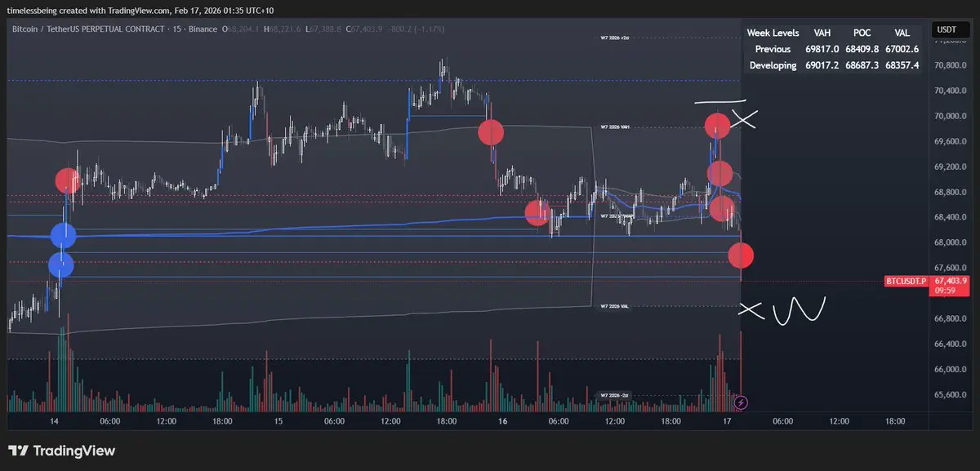The width and height of the screenshot is (980, 471).
Task: Click date label 16 on time axis
Action: pyautogui.click(x=502, y=421)
